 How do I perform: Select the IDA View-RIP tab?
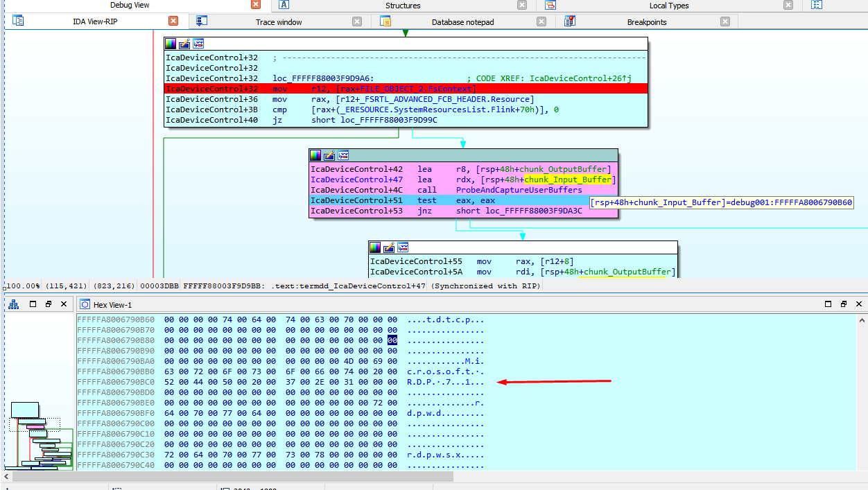click(x=96, y=21)
